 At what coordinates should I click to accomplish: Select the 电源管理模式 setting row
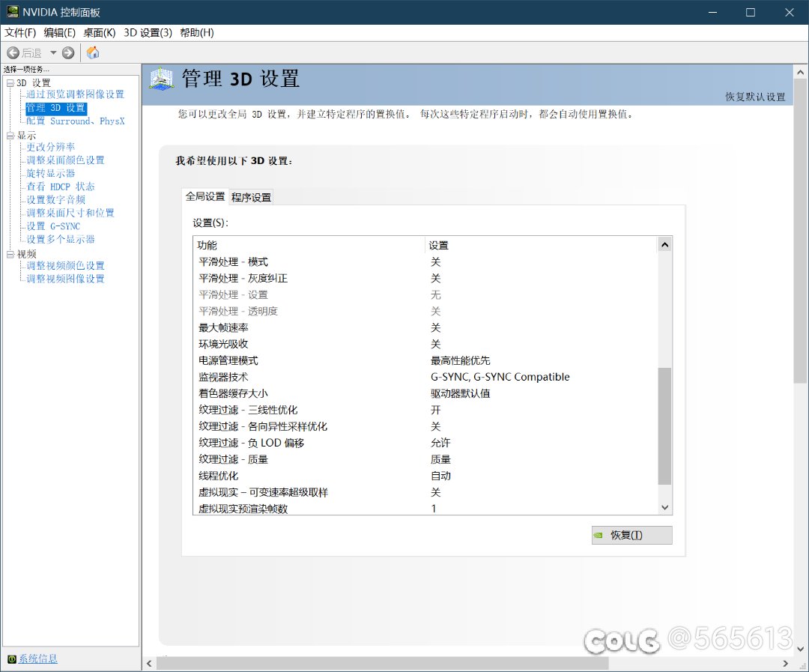point(425,361)
